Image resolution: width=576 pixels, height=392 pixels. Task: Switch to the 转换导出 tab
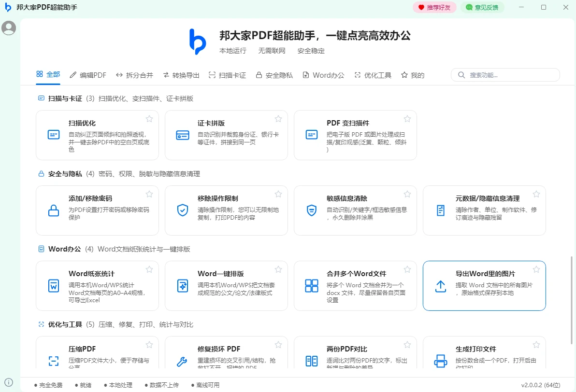[181, 75]
